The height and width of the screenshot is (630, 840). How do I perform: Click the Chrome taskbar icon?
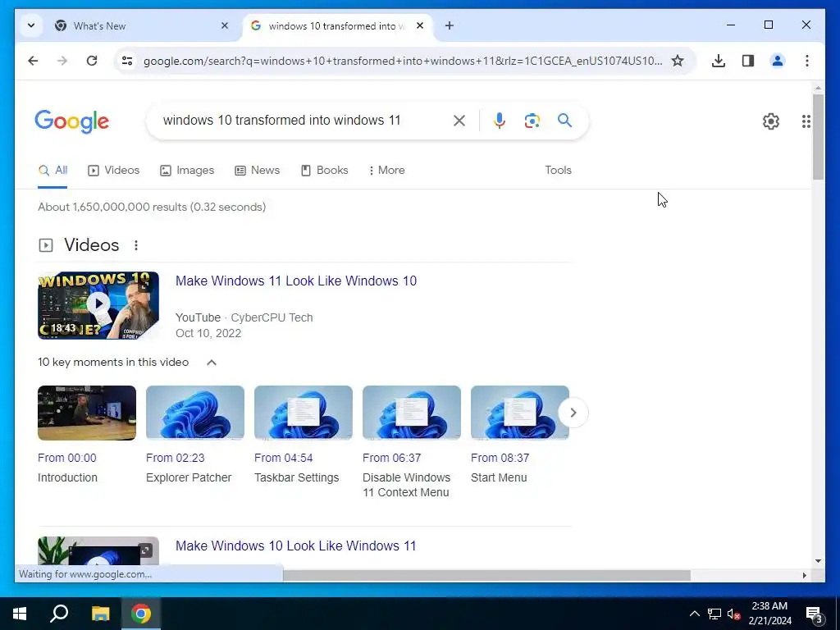(141, 614)
